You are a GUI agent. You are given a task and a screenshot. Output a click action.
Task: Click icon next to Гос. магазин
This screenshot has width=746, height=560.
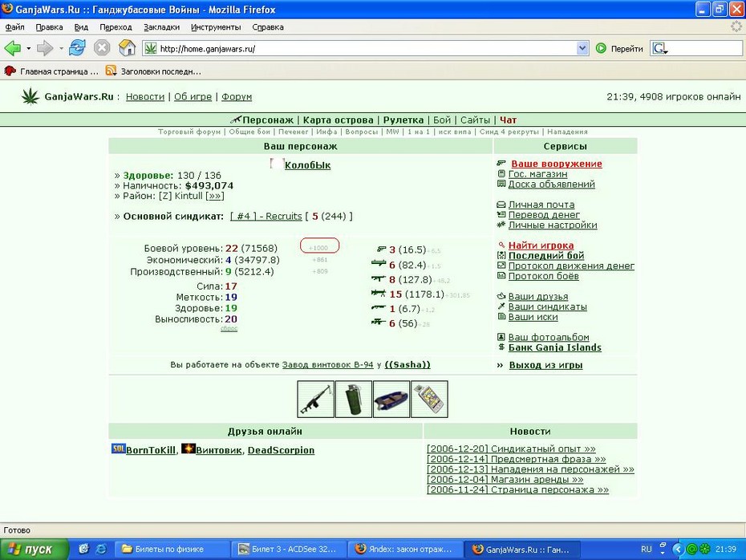click(x=501, y=174)
